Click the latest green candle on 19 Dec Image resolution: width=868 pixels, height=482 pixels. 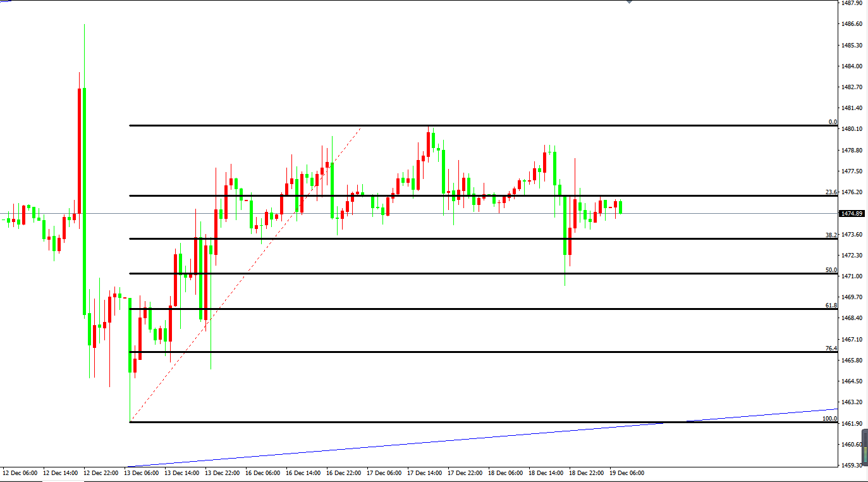tap(621, 207)
